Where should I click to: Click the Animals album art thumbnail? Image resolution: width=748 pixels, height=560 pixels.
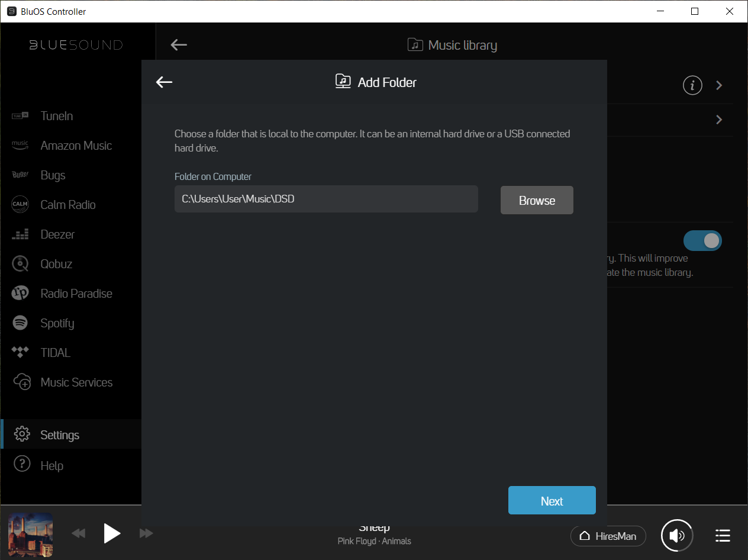click(30, 535)
